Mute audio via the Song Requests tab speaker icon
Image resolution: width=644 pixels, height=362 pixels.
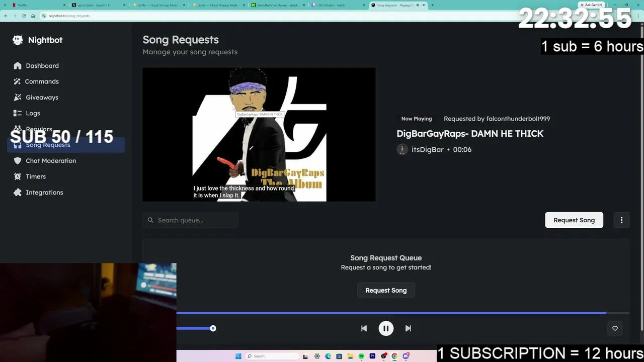click(x=418, y=5)
